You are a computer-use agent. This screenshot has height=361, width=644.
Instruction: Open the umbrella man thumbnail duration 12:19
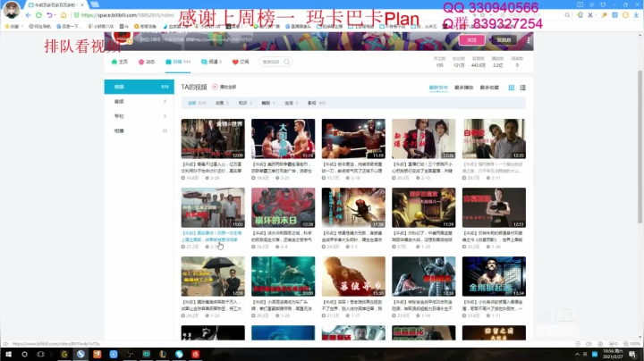[213, 276]
